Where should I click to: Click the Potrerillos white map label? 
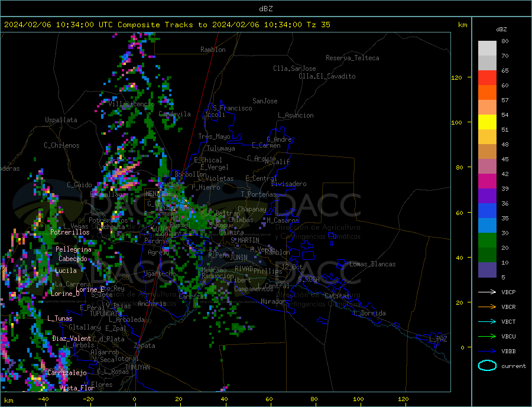point(70,232)
